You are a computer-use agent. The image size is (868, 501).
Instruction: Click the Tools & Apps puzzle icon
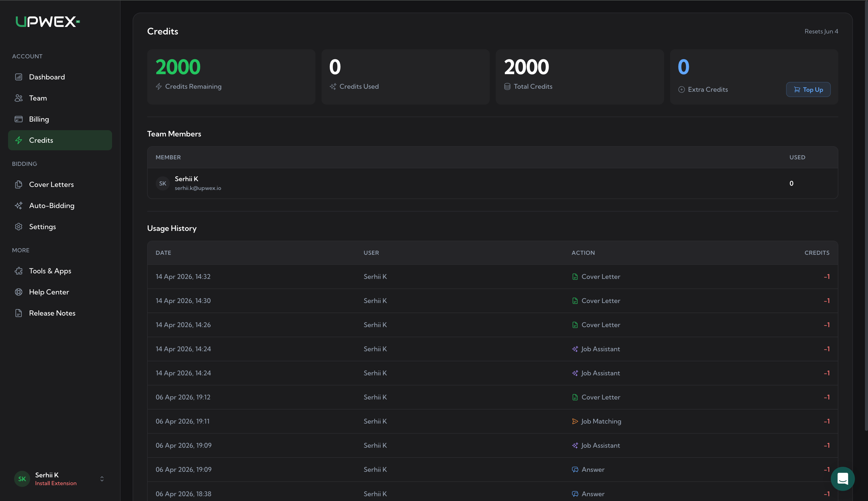(19, 271)
